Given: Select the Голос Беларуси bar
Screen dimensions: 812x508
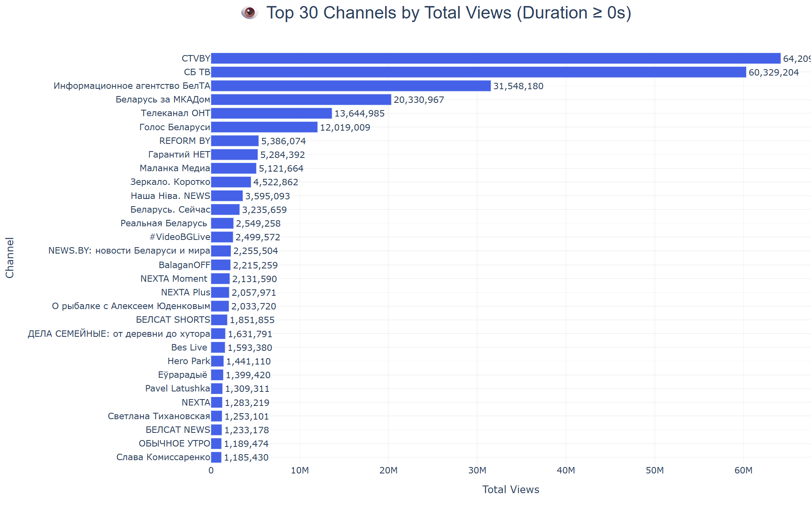Looking at the screenshot, I should (x=264, y=127).
